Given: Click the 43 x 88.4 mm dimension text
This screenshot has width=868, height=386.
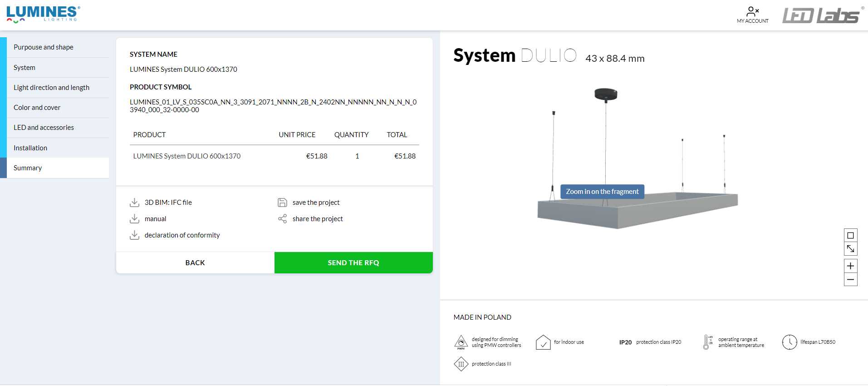Looking at the screenshot, I should [x=615, y=59].
